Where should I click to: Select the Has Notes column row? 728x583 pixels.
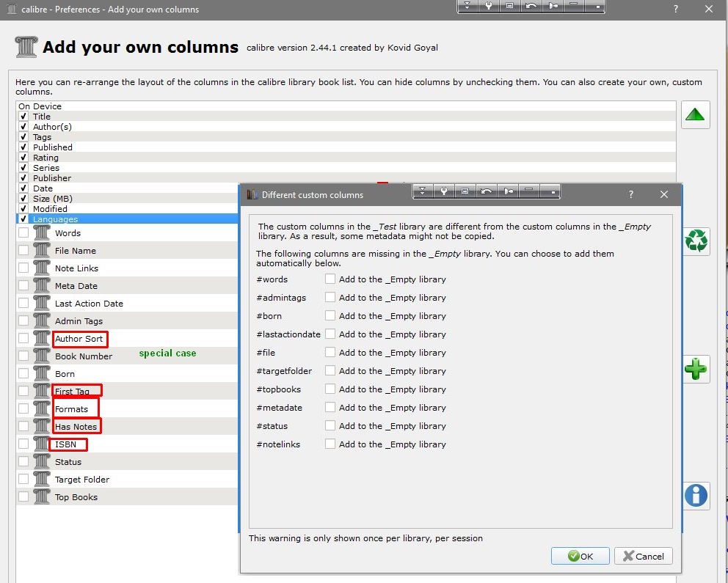click(128, 426)
